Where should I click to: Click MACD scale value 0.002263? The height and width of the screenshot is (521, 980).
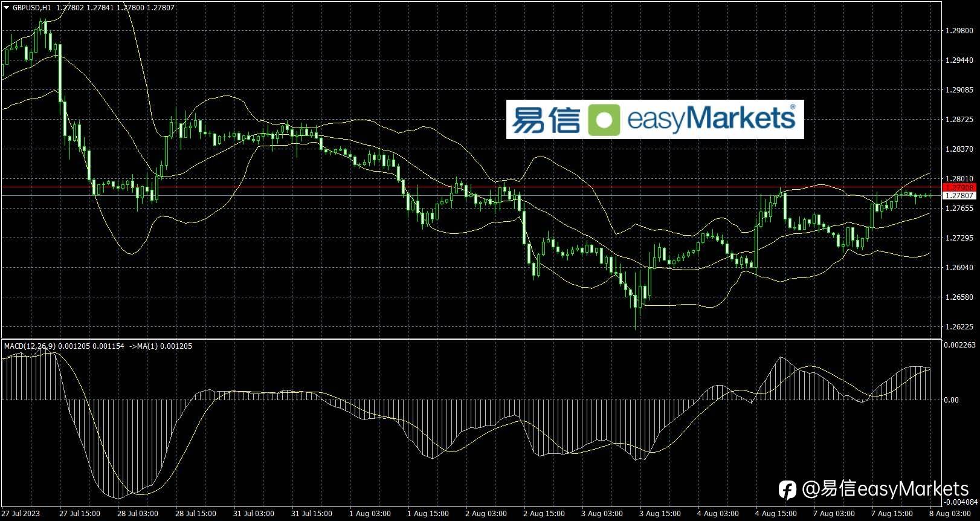pyautogui.click(x=959, y=345)
